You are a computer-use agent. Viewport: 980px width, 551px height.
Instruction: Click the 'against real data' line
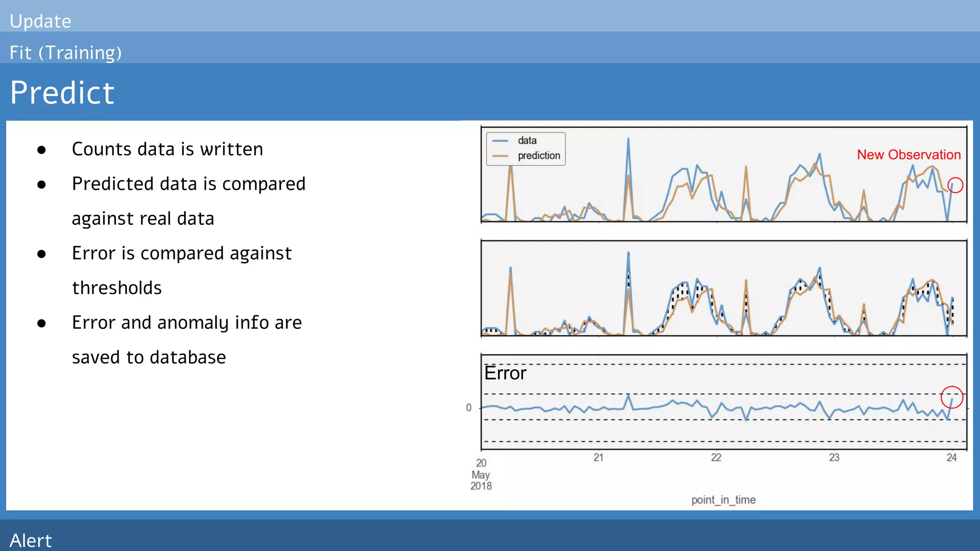(x=143, y=219)
